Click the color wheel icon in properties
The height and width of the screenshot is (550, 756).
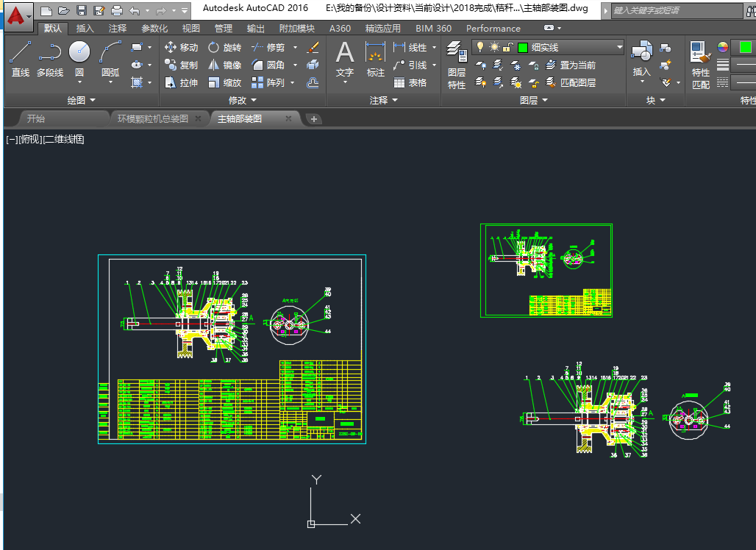[x=722, y=47]
